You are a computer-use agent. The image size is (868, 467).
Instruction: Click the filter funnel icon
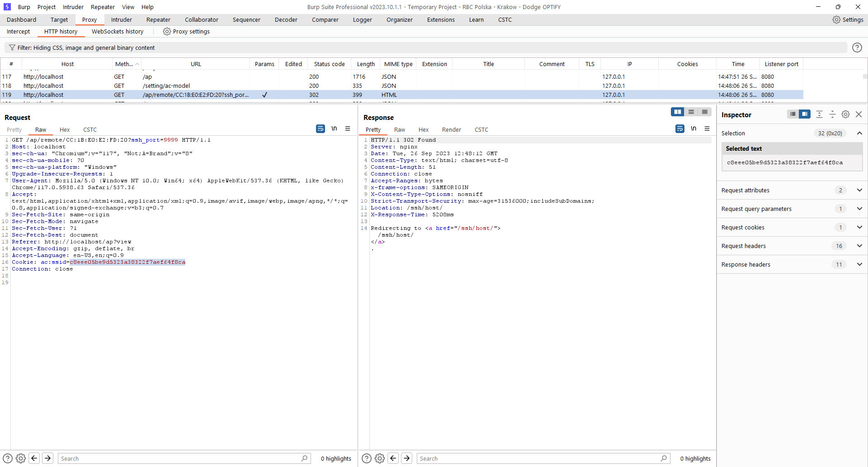12,48
